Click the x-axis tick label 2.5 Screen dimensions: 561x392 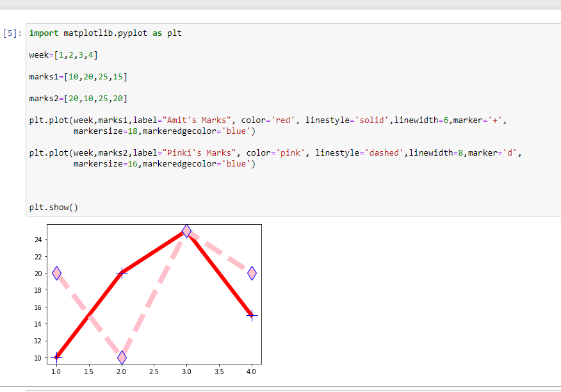tap(154, 372)
